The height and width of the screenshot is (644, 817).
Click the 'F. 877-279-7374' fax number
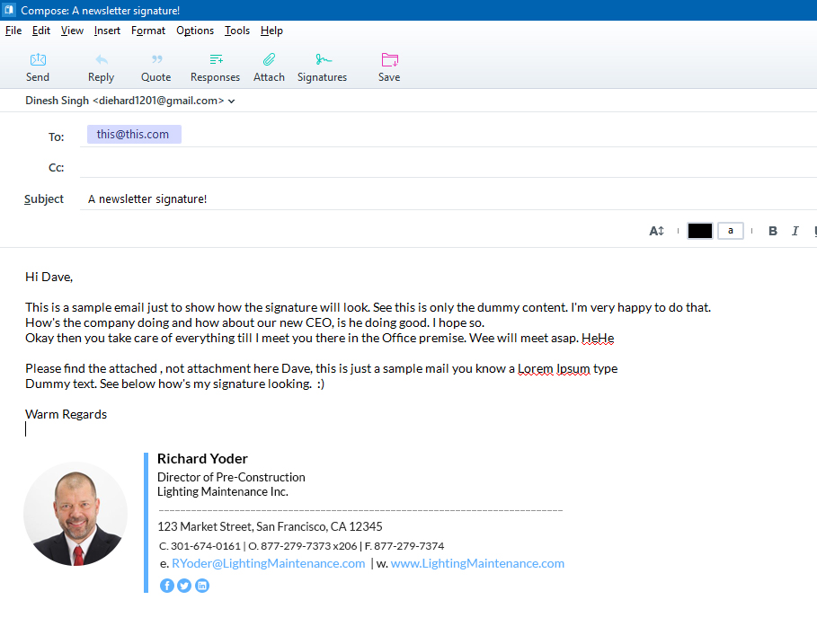tap(404, 546)
